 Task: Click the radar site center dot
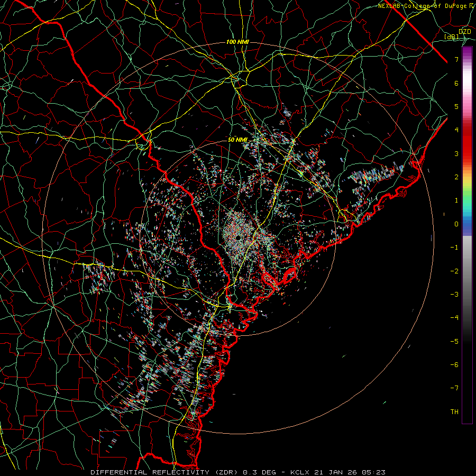239,237
